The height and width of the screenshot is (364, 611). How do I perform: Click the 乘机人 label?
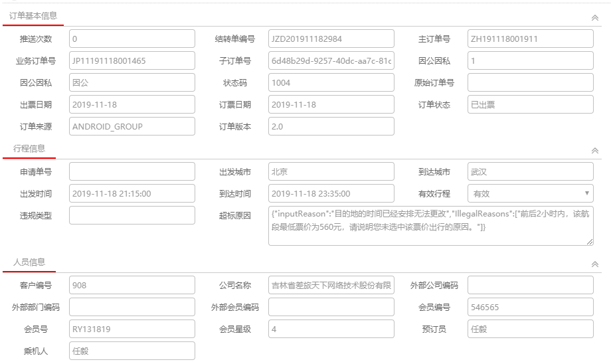point(36,351)
